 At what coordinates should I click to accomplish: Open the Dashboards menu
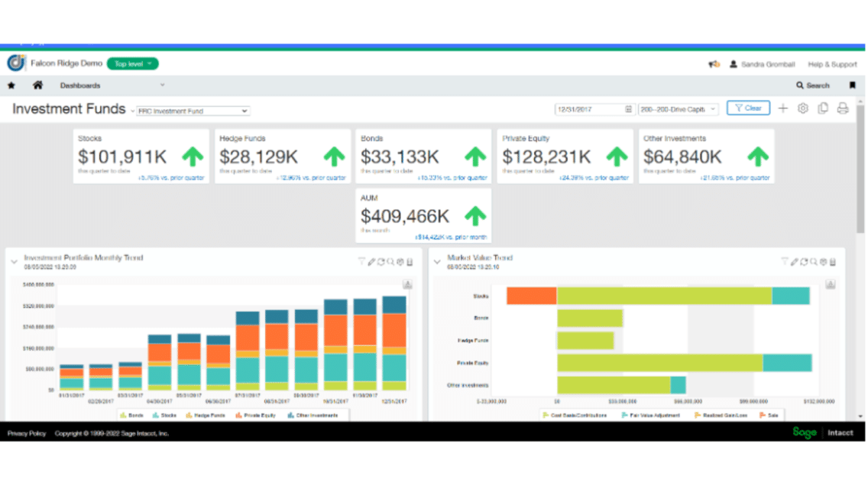coord(80,86)
